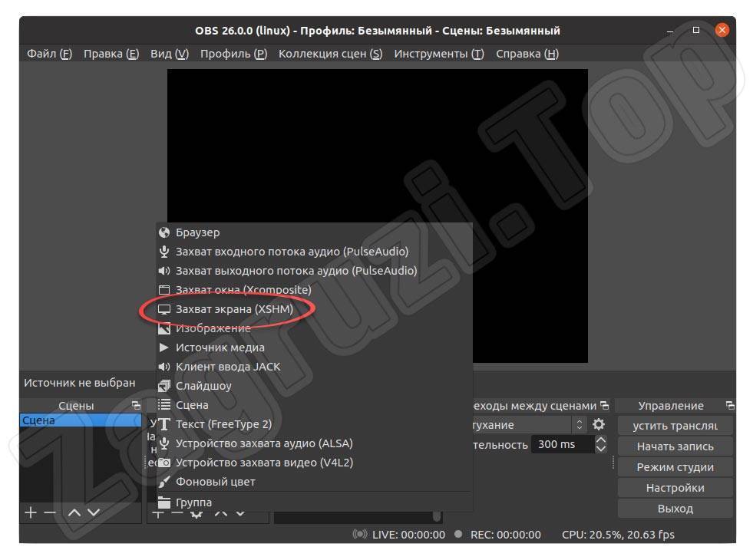Open the Коллекция сцен menu
This screenshot has width=753, height=560.
click(x=330, y=54)
